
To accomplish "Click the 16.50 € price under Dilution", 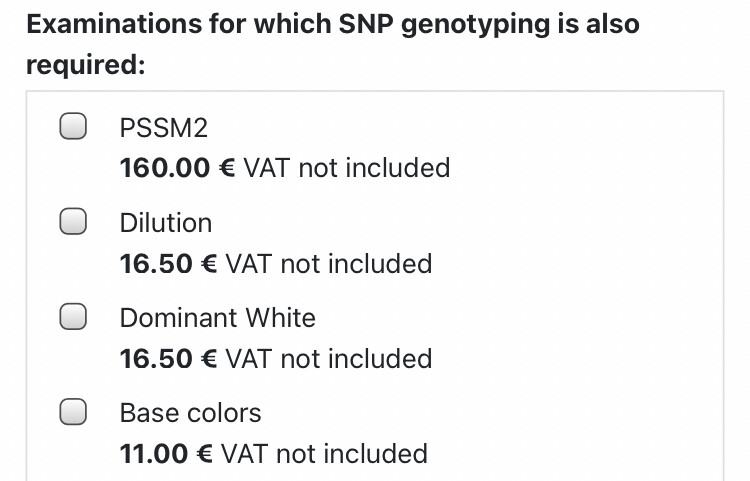I will [x=155, y=264].
